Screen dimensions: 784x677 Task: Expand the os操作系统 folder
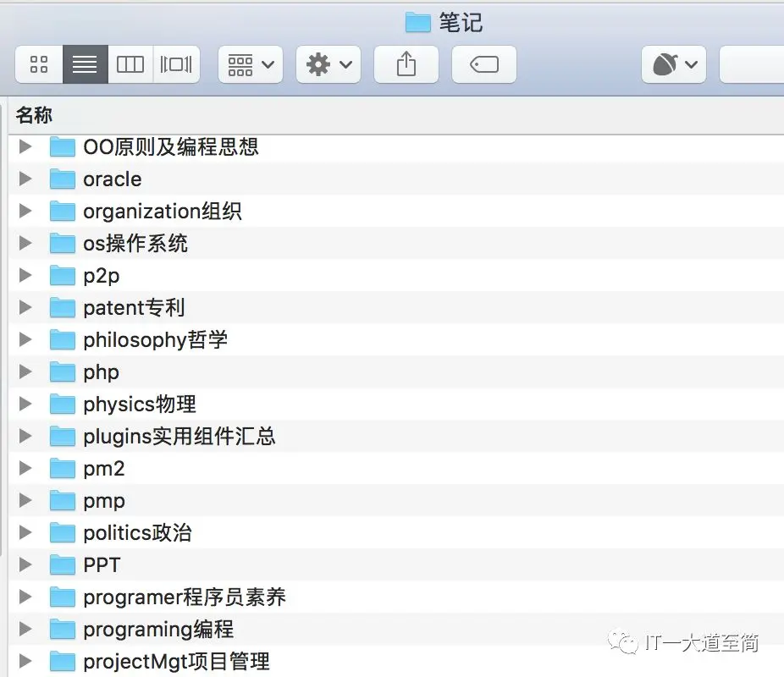point(25,244)
